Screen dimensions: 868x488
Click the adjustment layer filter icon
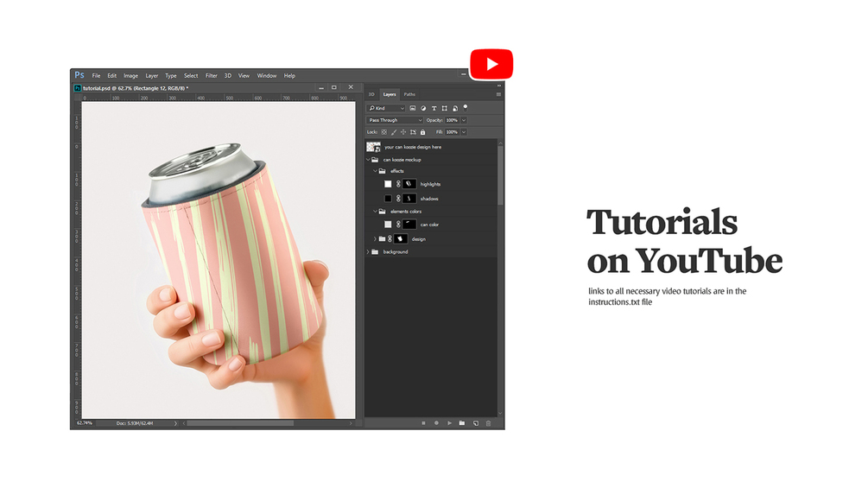(x=423, y=109)
